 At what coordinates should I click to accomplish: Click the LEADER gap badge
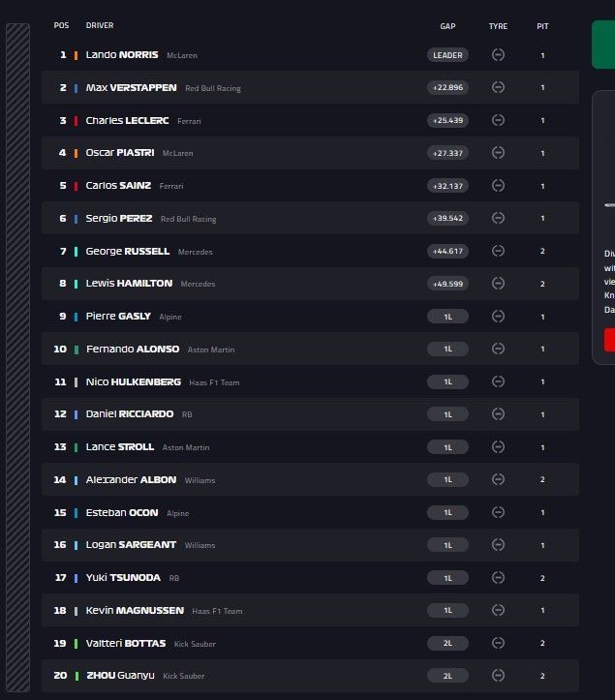tap(447, 55)
